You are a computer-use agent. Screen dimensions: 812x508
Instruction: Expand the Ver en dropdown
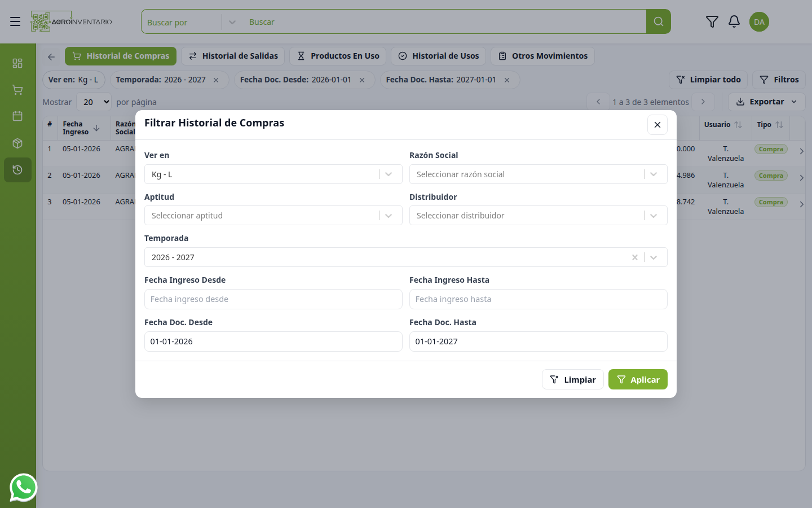[389, 174]
